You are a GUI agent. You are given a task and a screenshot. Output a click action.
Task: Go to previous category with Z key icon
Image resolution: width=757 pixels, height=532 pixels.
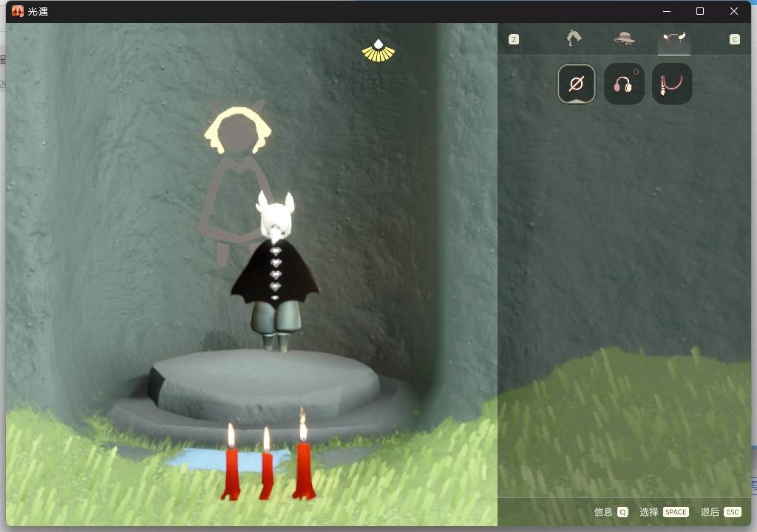514,39
